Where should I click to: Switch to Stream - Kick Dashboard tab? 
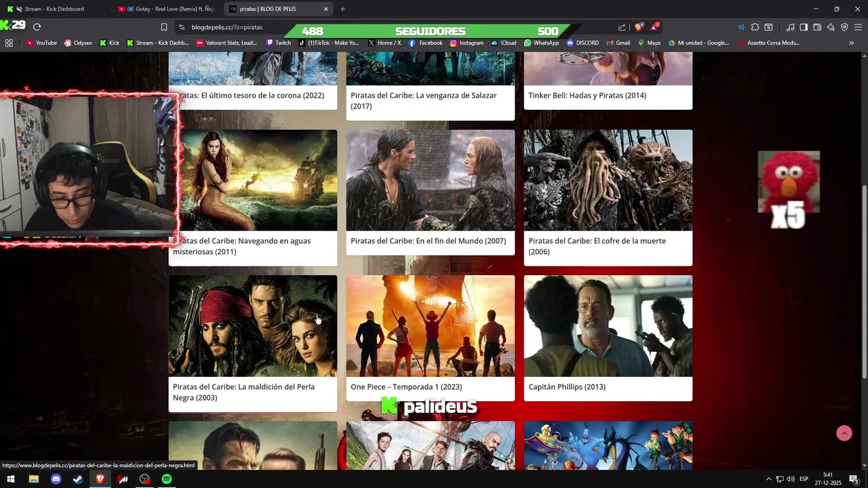[54, 9]
